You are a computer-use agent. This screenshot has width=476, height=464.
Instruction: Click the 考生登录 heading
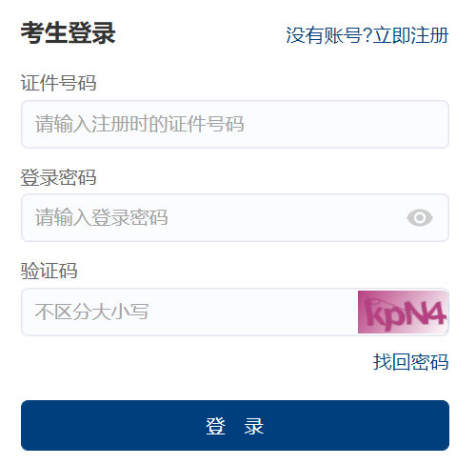(x=68, y=33)
